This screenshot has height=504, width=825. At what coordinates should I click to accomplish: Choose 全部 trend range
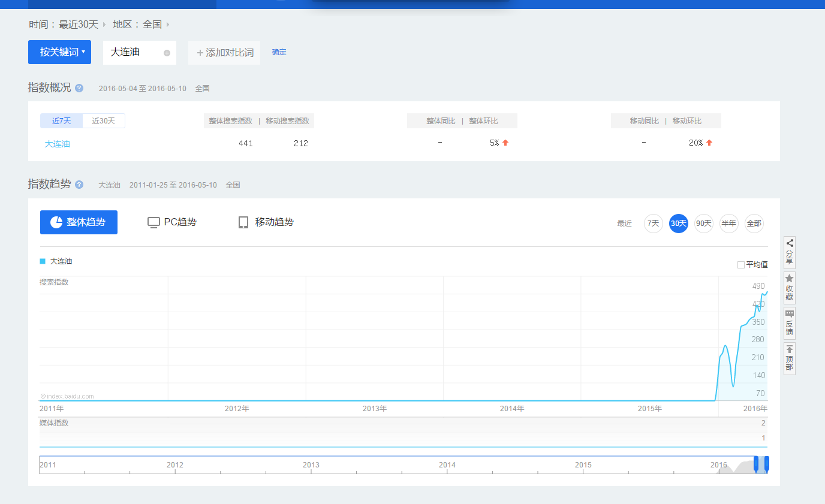(x=754, y=224)
